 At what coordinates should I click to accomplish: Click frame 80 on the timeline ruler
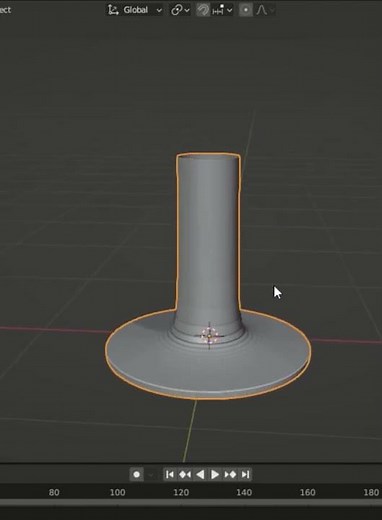[54, 492]
